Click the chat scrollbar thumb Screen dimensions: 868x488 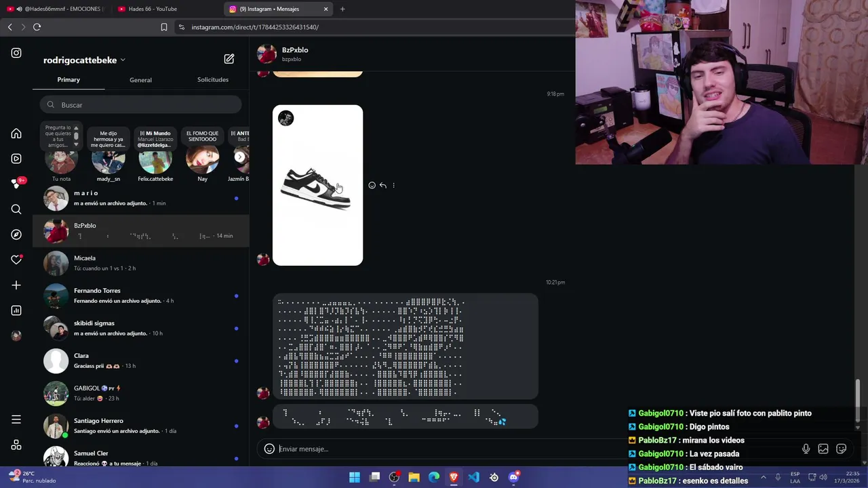click(858, 400)
